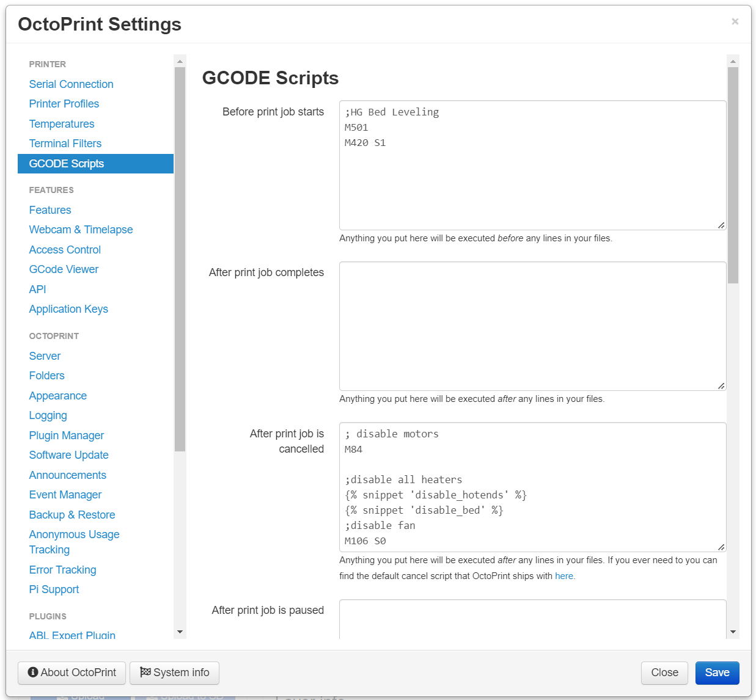
Task: Click the sidebar scrollbar thumb
Action: click(180, 259)
